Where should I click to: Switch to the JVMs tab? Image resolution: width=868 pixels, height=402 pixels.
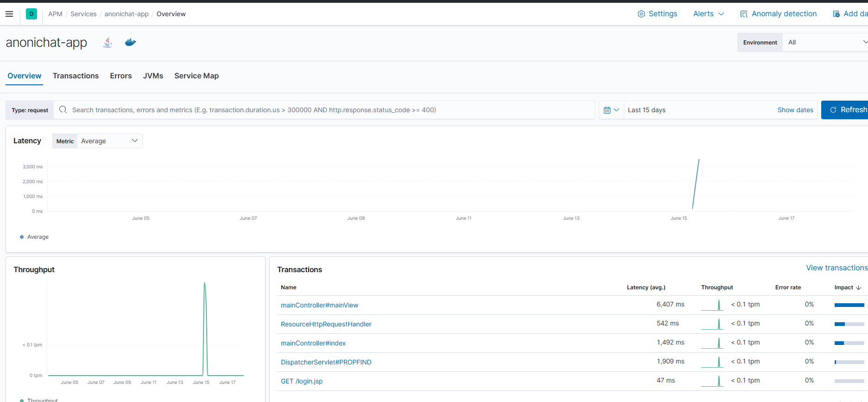coord(153,76)
